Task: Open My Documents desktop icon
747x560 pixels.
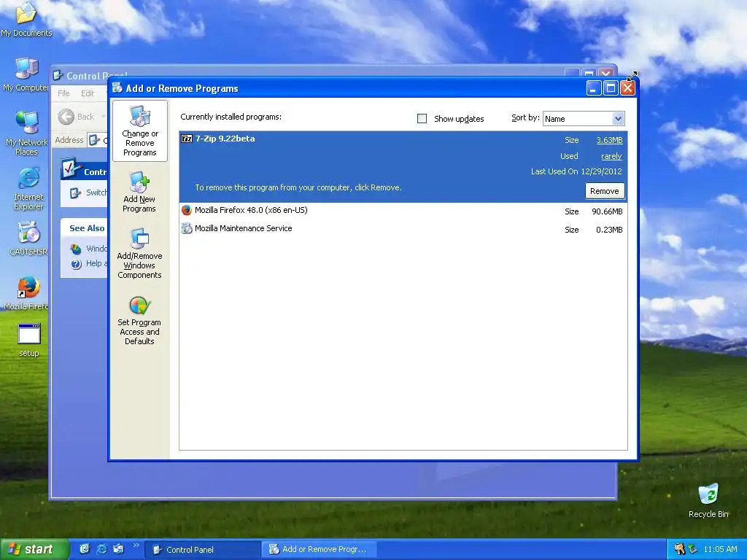Action: [26, 19]
